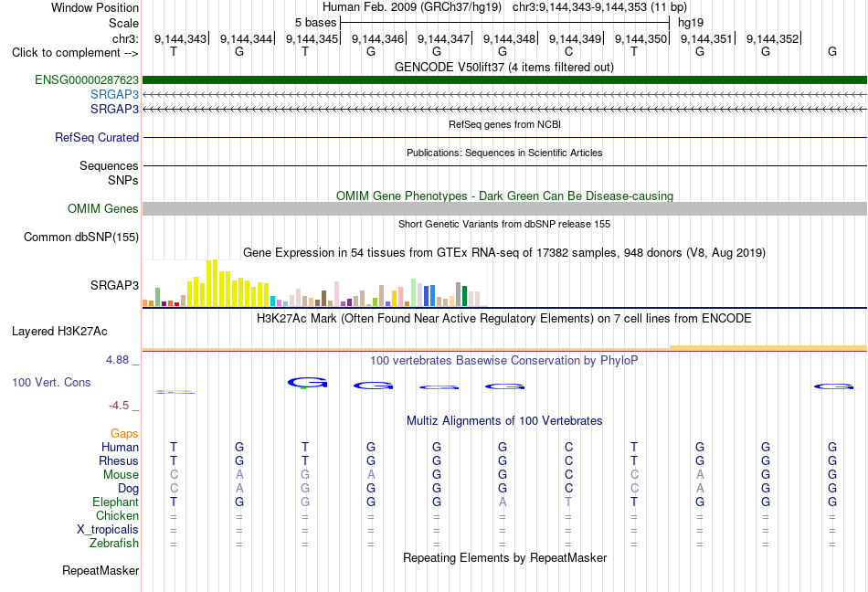This screenshot has width=868, height=592.
Task: Click the Mouse species row label
Action: pos(122,475)
